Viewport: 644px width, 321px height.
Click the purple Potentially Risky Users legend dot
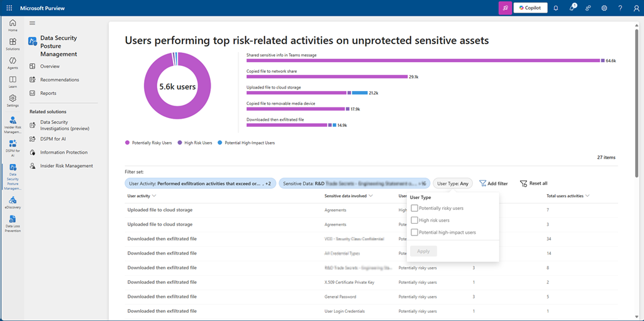pos(127,143)
